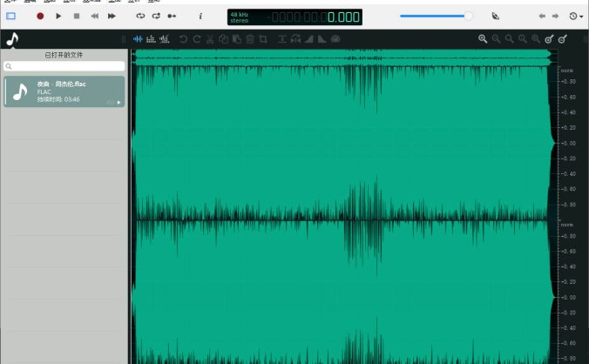Image resolution: width=589 pixels, height=364 pixels.
Task: Switch to spectrogram view mode
Action: [x=164, y=39]
